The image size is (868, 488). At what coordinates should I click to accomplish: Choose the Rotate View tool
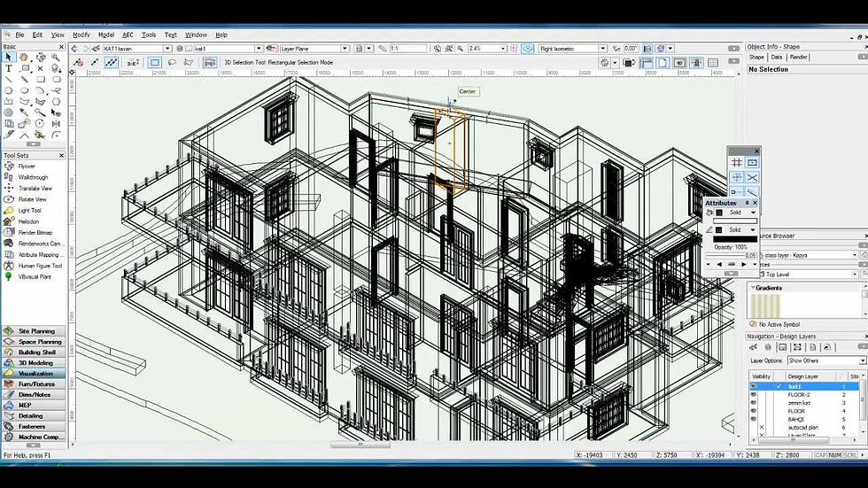(x=32, y=199)
